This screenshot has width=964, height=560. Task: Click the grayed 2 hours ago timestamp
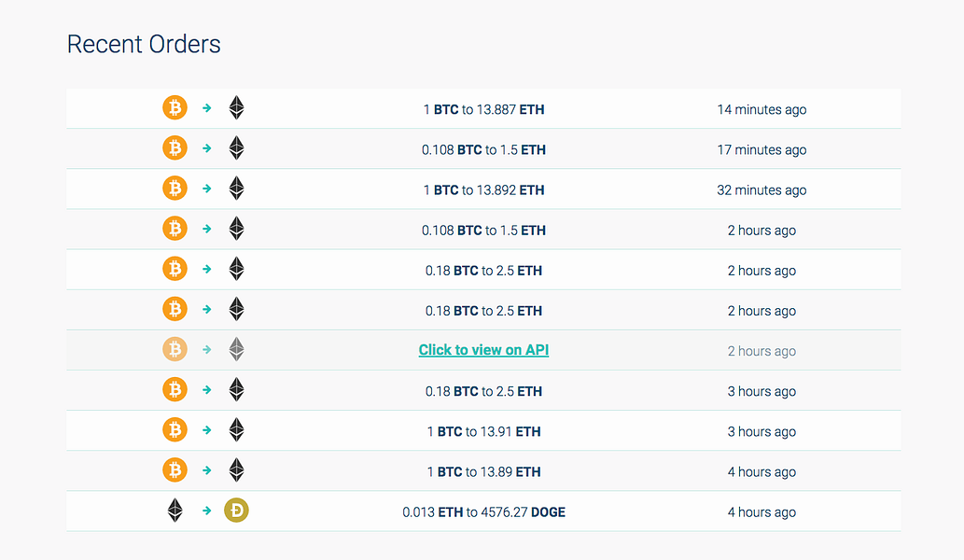[x=761, y=349]
